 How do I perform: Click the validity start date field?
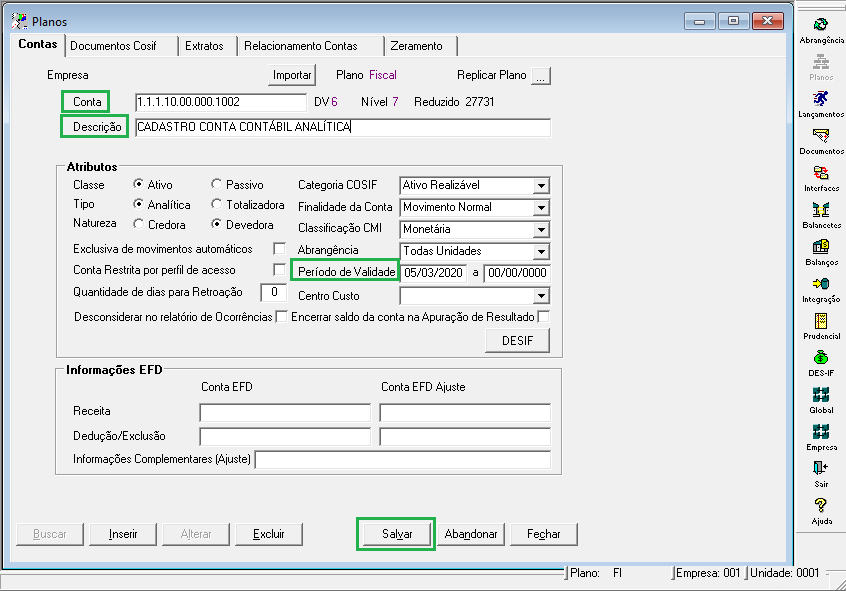pos(433,273)
